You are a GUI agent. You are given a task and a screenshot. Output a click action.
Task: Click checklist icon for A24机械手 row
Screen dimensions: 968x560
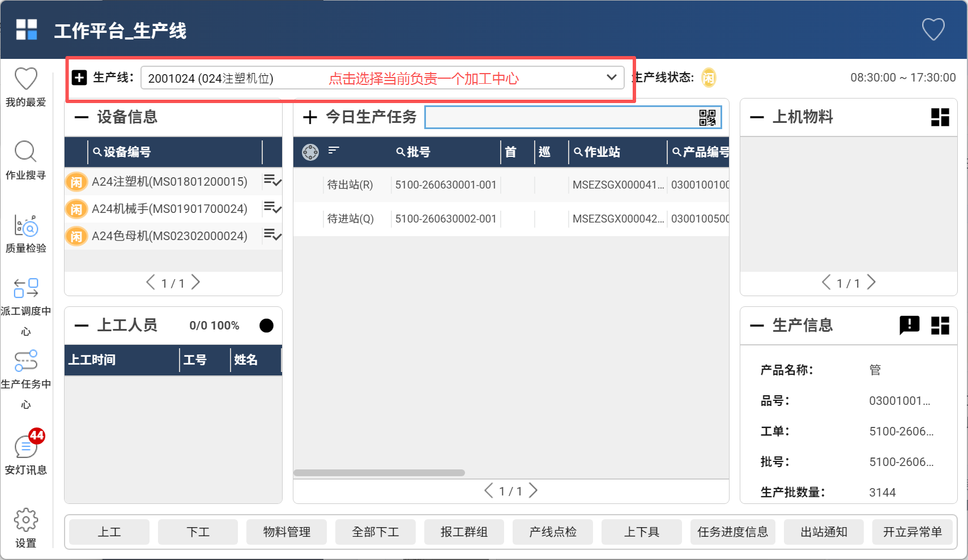pos(272,208)
